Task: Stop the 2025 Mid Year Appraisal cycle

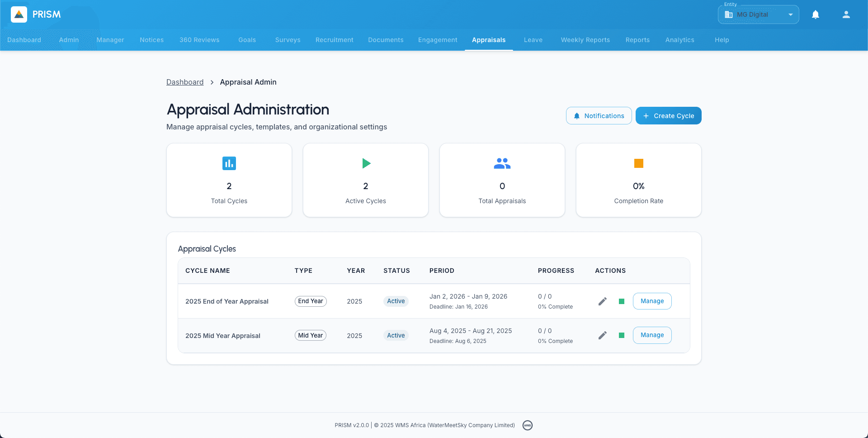Action: coord(622,335)
